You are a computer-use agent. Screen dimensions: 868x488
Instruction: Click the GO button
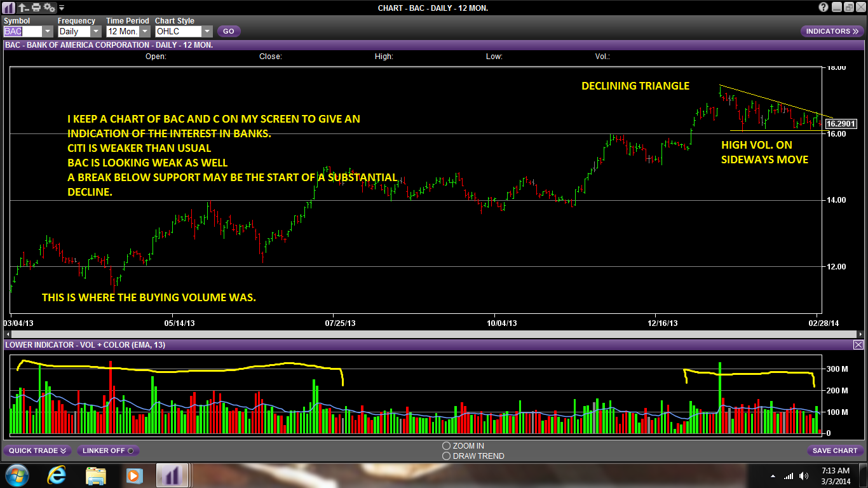click(x=229, y=31)
